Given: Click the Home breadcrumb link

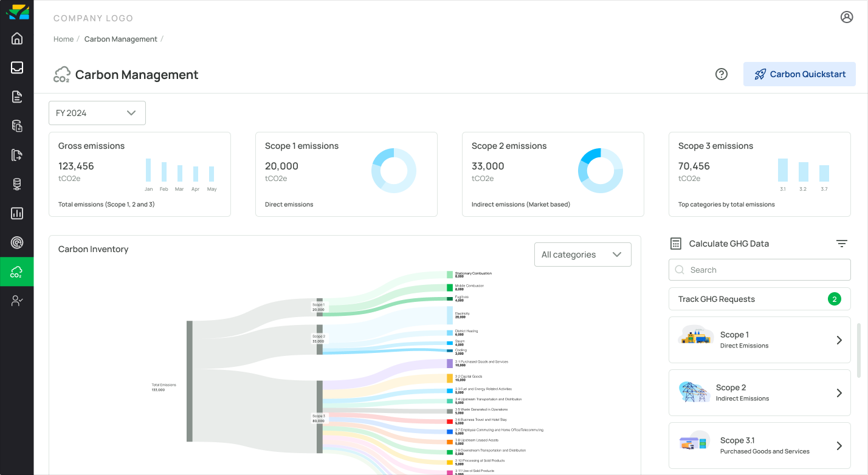Looking at the screenshot, I should coord(63,39).
